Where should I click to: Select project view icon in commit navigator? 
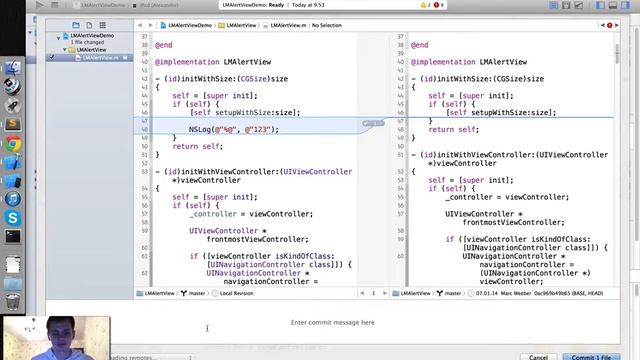point(76,25)
